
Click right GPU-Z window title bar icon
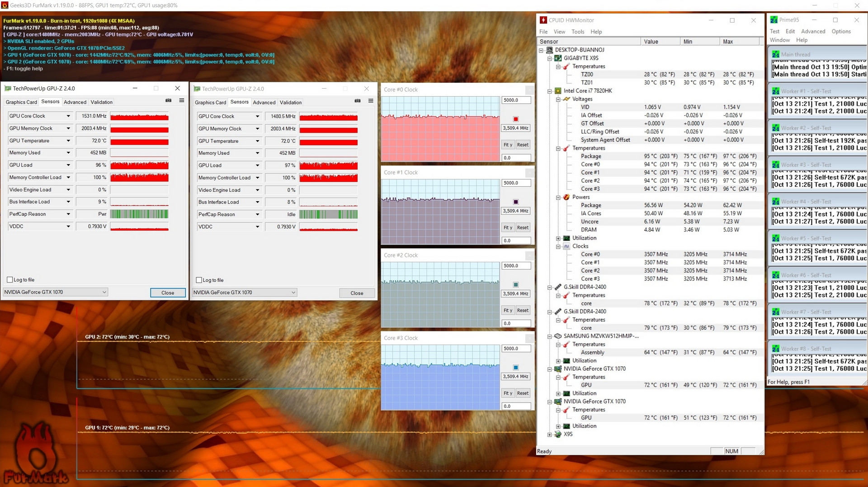click(197, 89)
